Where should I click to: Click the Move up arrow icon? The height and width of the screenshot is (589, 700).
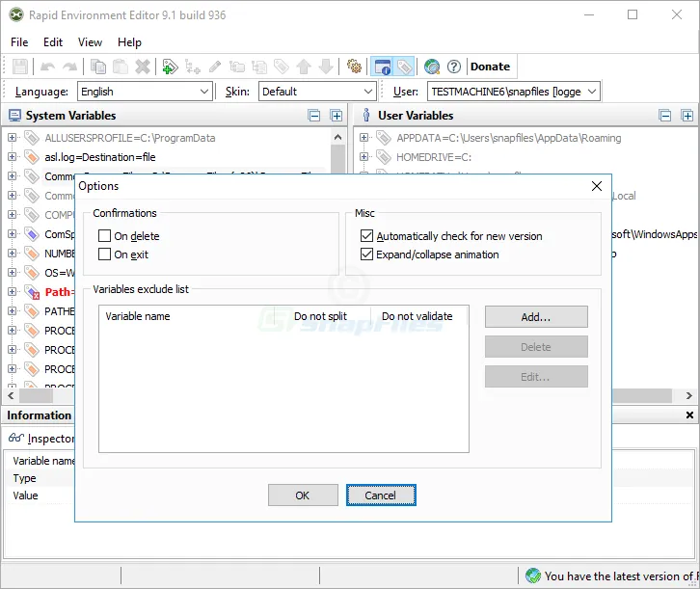point(304,67)
